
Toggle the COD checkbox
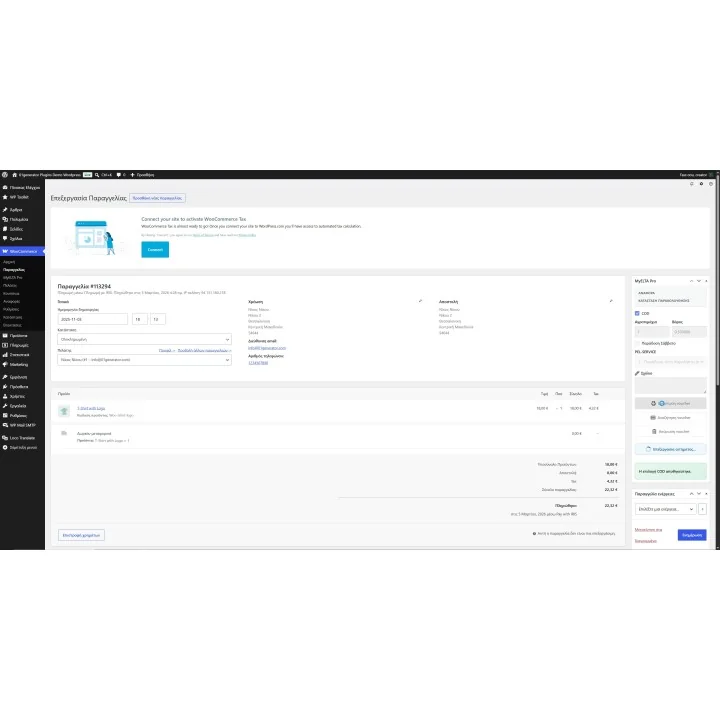click(x=637, y=313)
